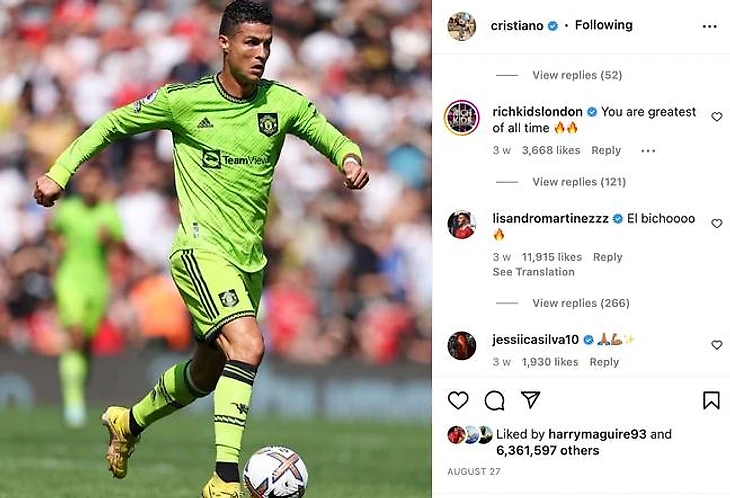This screenshot has height=498, width=730.
Task: Like jessiicasilva10's comment
Action: [716, 345]
